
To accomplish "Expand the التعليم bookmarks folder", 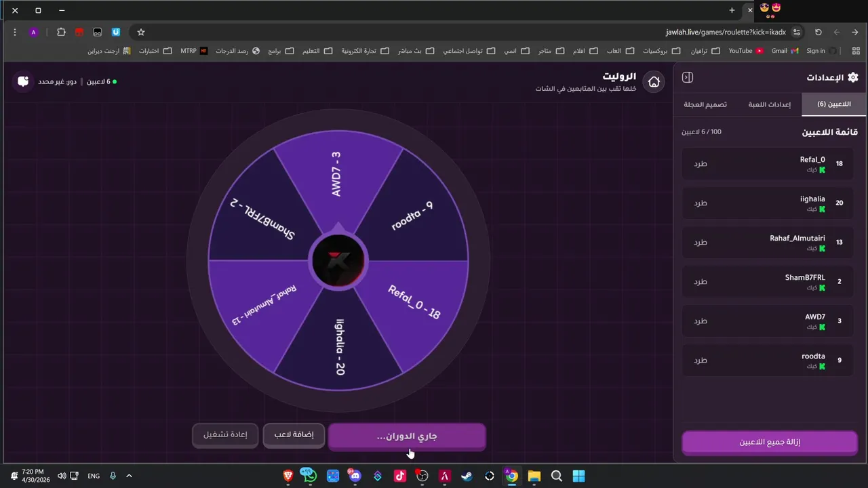I will pyautogui.click(x=317, y=51).
